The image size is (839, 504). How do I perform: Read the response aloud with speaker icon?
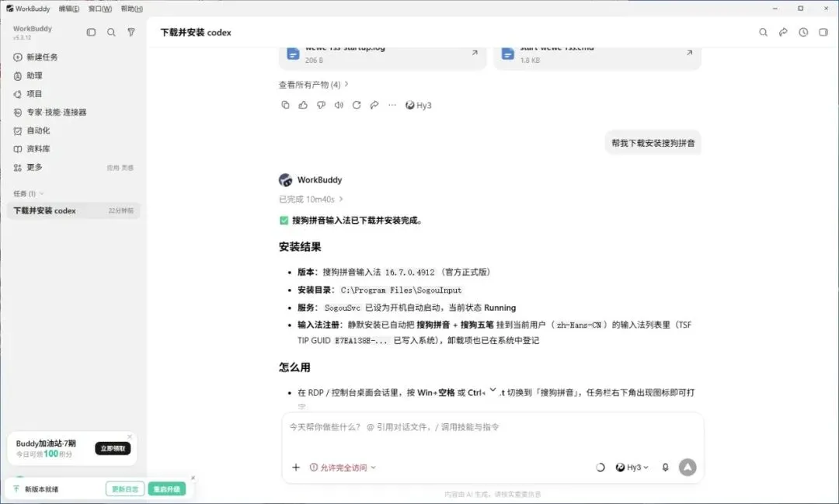(339, 105)
